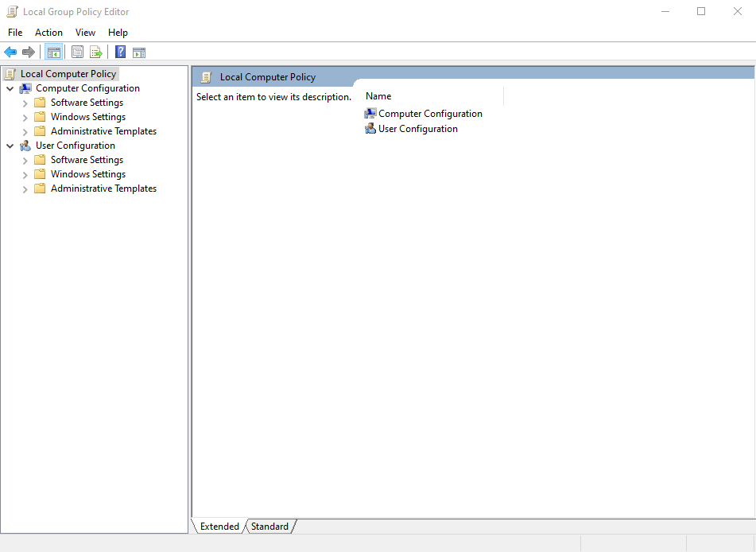756x552 pixels.
Task: Open the Help menu
Action: point(118,33)
